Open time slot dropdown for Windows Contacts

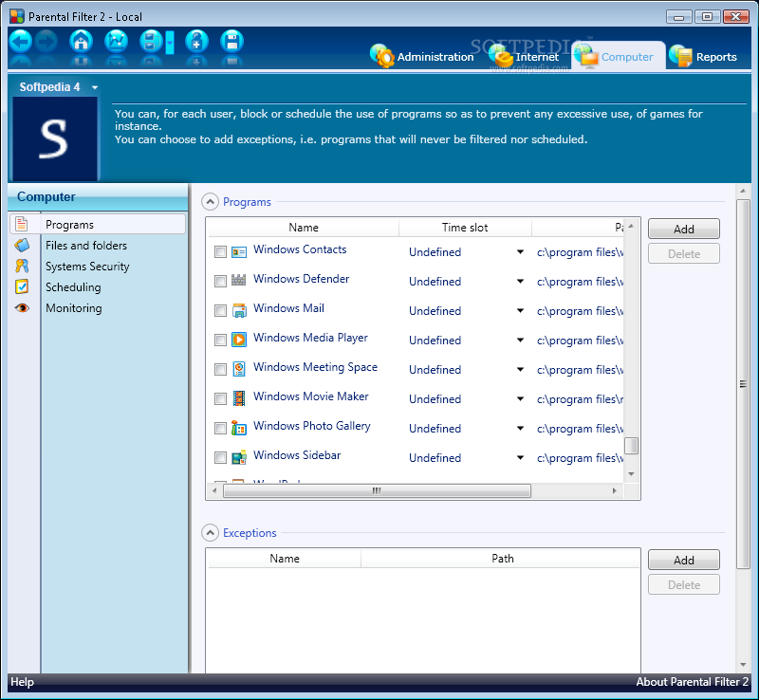pyautogui.click(x=520, y=251)
